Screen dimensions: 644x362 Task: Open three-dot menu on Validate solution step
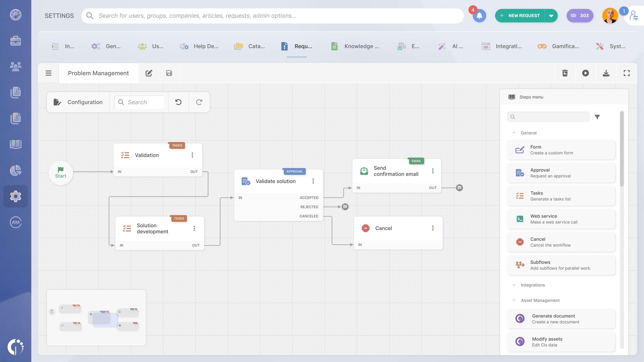pyautogui.click(x=313, y=181)
